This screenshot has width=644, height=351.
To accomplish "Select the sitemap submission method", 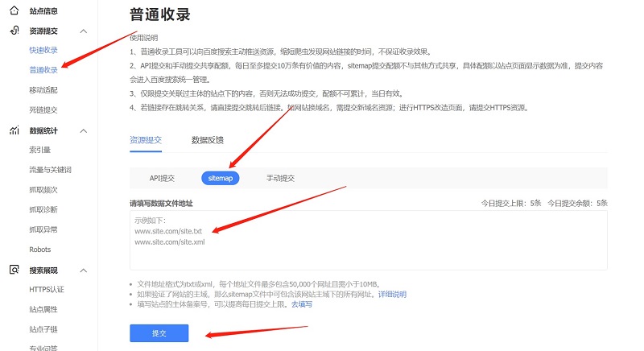I will [x=220, y=178].
